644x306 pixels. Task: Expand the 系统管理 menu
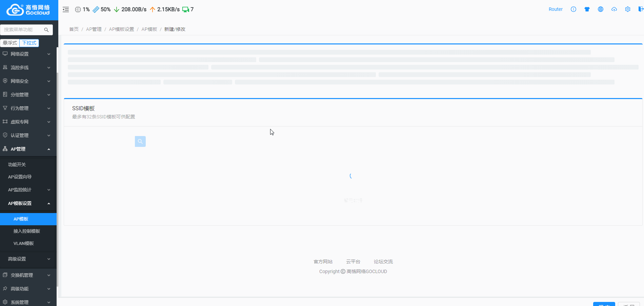coord(28,302)
